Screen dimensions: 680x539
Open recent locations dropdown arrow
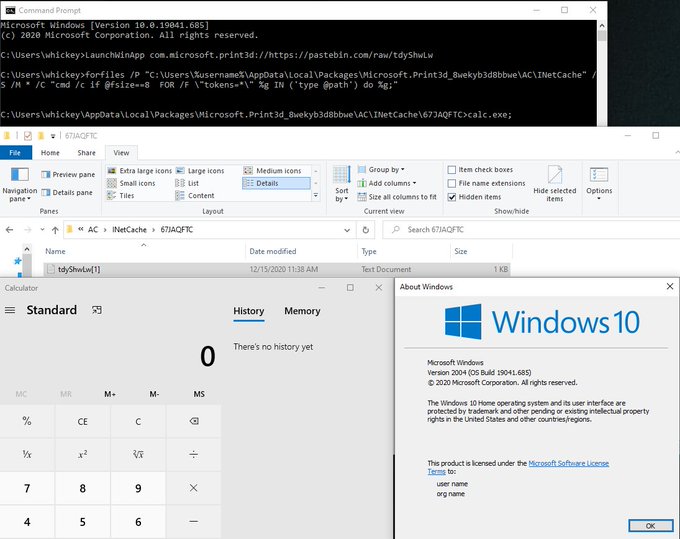click(42, 229)
